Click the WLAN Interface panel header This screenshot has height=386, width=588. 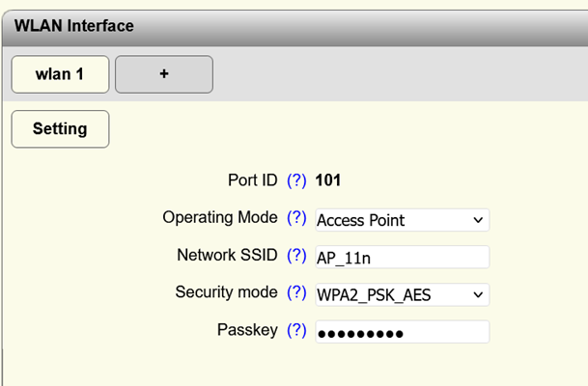73,25
